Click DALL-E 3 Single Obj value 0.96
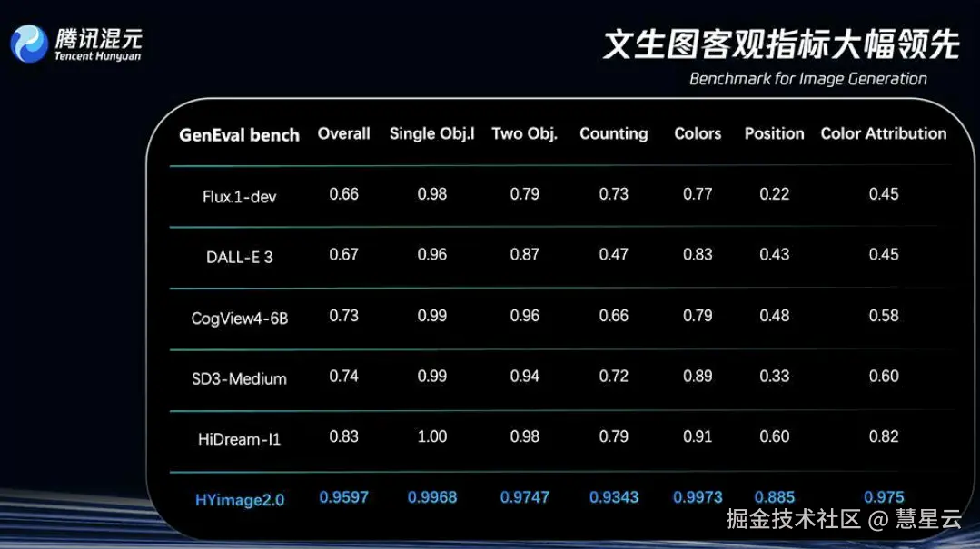The height and width of the screenshot is (549, 980). (432, 255)
